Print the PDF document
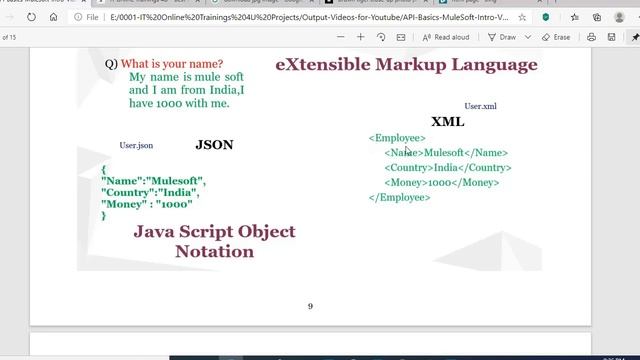Viewport: 640px width, 360px height. point(591,37)
